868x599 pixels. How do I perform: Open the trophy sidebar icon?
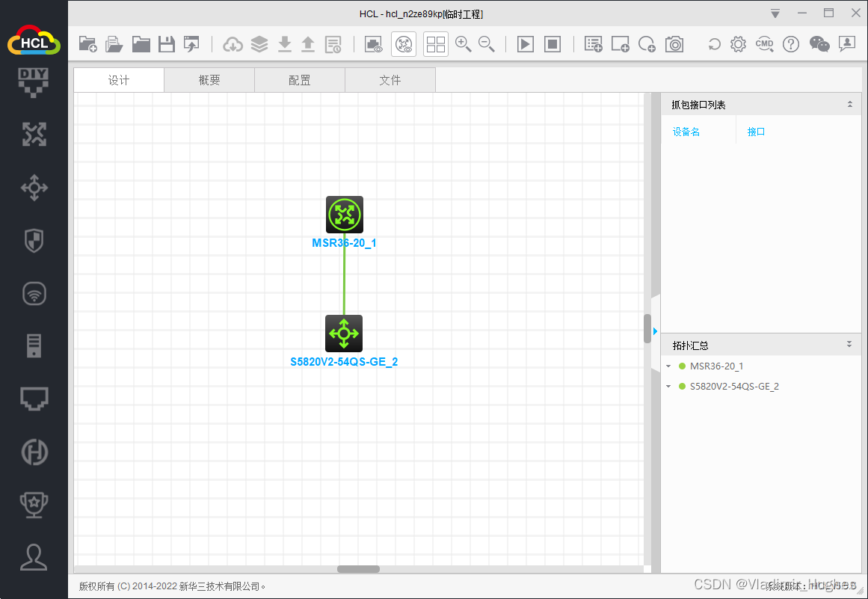point(34,504)
